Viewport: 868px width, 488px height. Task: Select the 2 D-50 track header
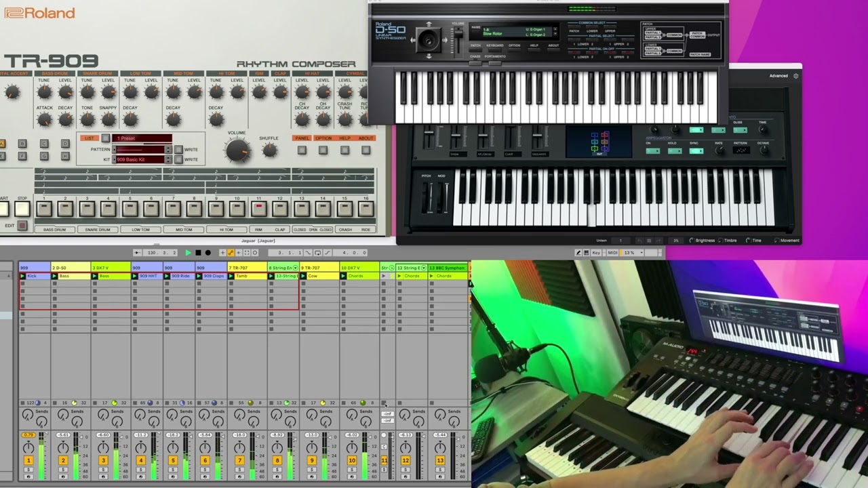pos(71,268)
